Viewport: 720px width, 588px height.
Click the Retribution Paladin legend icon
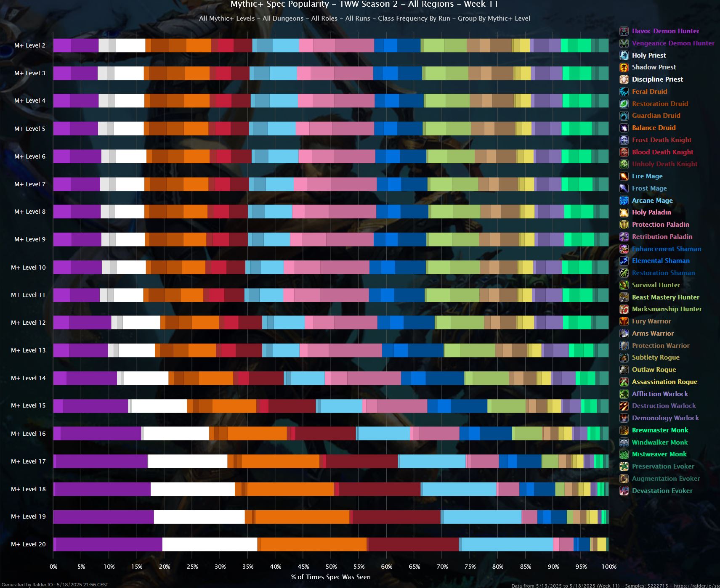tap(624, 237)
